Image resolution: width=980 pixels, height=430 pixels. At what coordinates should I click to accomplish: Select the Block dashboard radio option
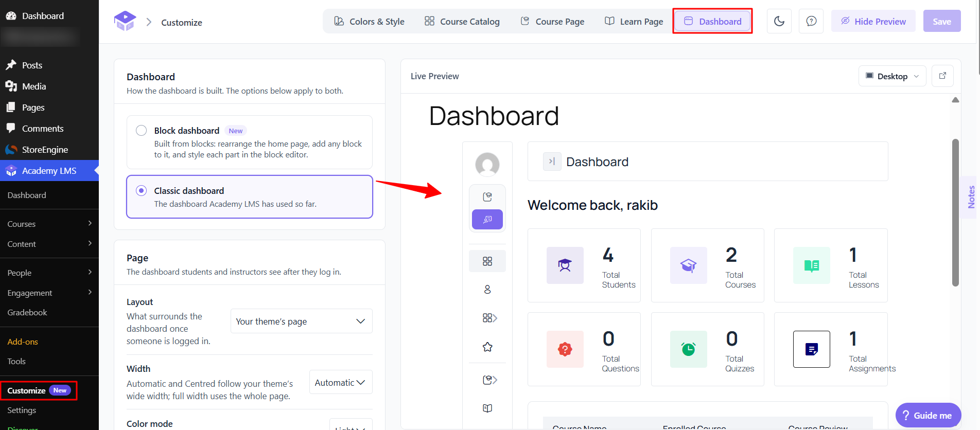[141, 131]
